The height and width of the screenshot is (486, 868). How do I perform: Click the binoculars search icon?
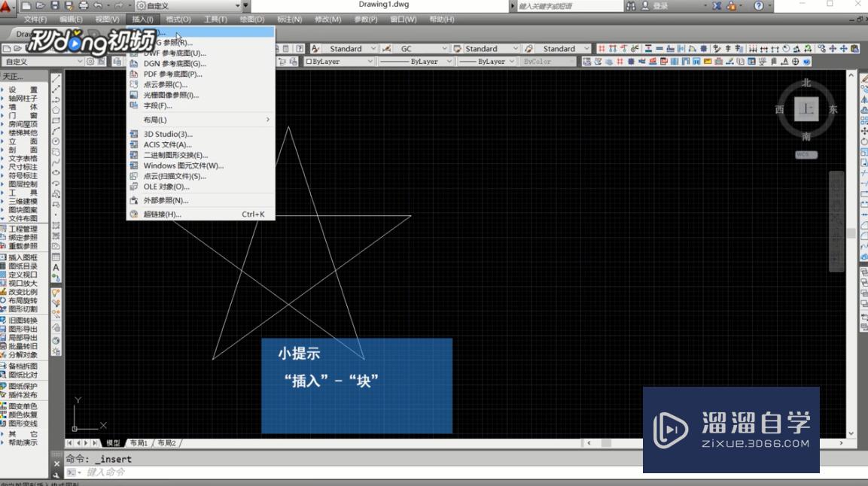(631, 5)
